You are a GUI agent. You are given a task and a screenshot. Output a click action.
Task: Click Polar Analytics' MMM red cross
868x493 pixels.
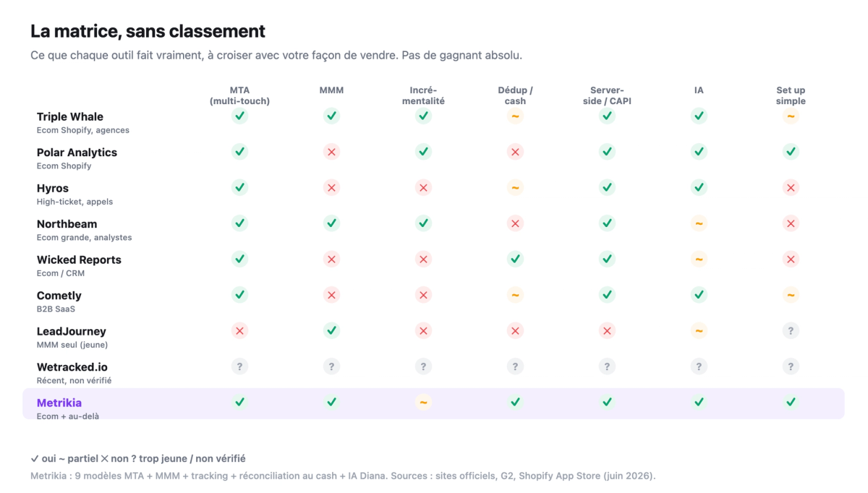(331, 152)
